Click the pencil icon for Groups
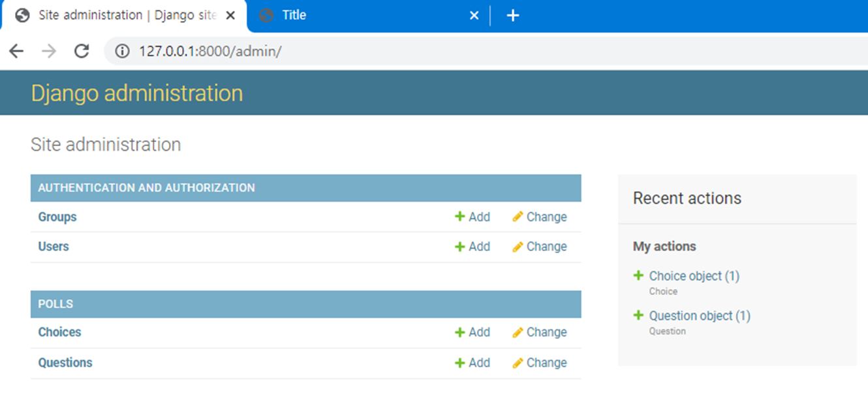Screen dimensions: 868x420 (518, 217)
